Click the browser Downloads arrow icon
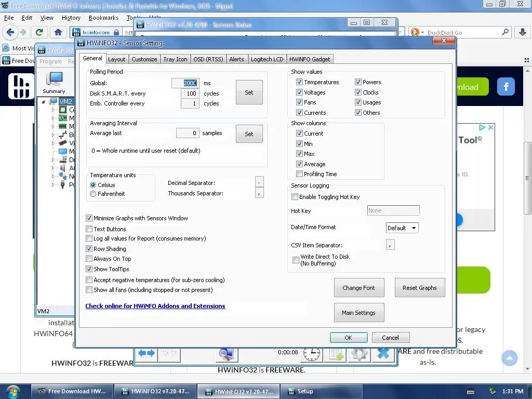Image resolution: width=532 pixels, height=399 pixels. 523,32
